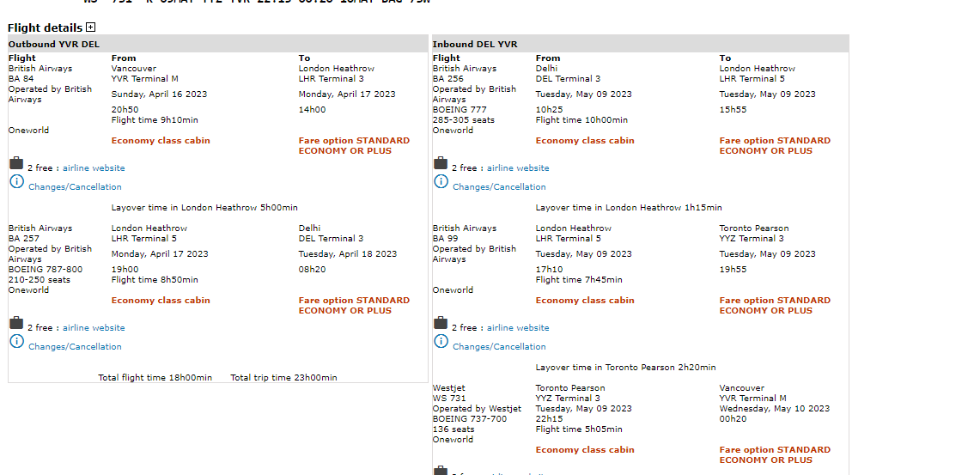The image size is (980, 475).
Task: Click the info icon for flight BA 84
Action: point(16,181)
